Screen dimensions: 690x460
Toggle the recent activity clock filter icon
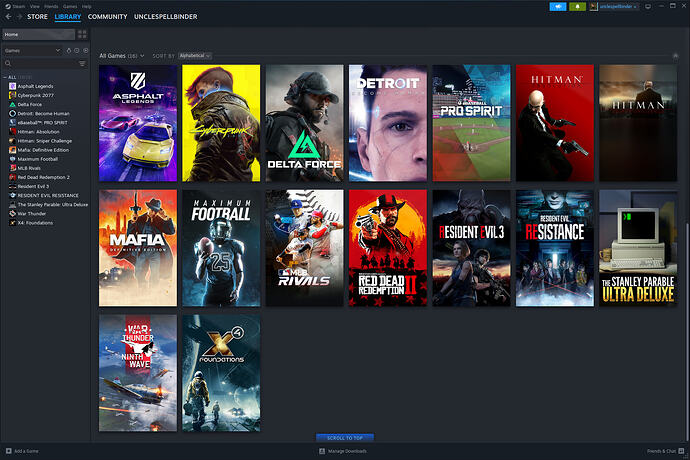[77, 51]
